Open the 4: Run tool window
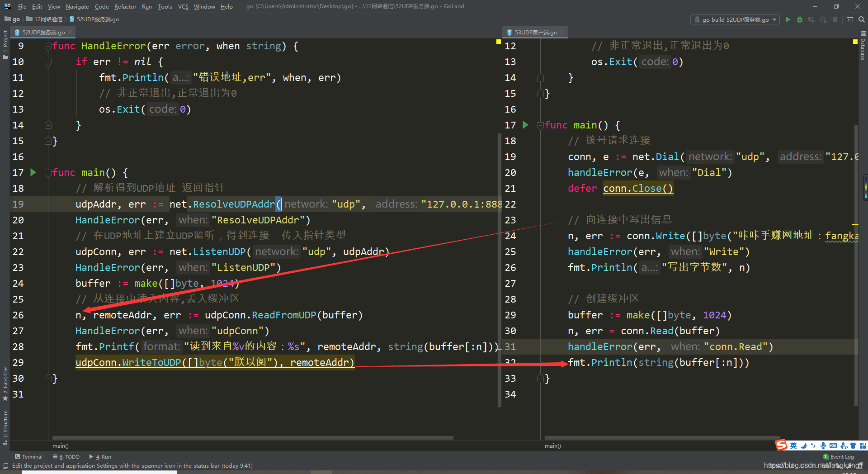 pyautogui.click(x=100, y=457)
